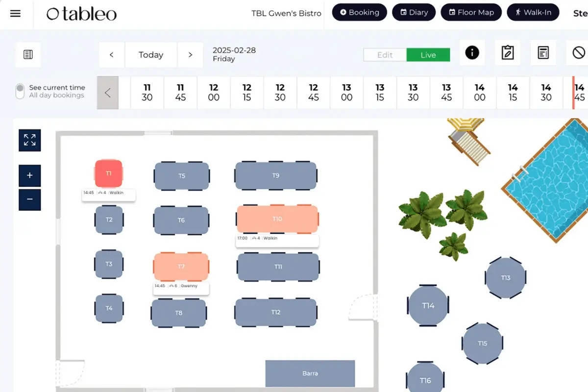The width and height of the screenshot is (588, 392).
Task: Open the bookings list panel icon
Action: [x=28, y=54]
